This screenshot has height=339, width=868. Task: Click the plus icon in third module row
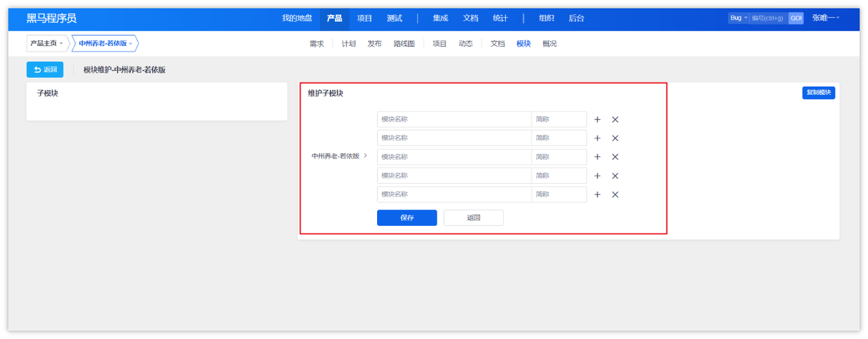tap(597, 157)
